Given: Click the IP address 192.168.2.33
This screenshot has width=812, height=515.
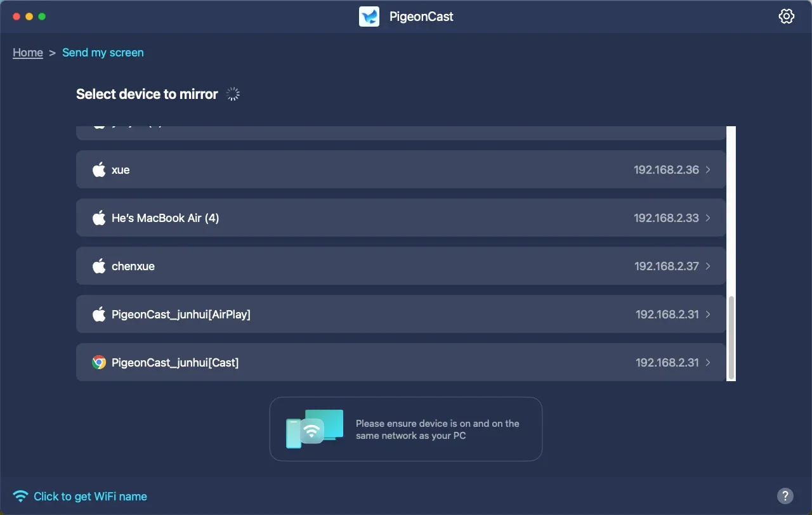Looking at the screenshot, I should 666,218.
